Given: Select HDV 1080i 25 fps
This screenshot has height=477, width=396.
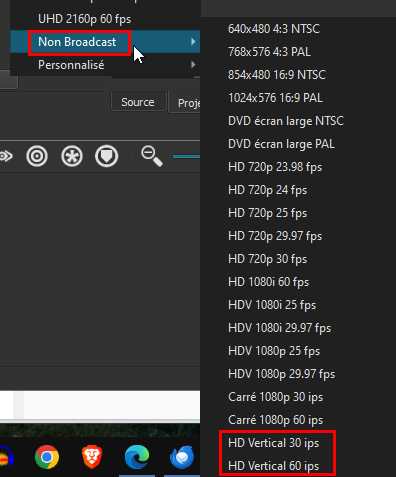Looking at the screenshot, I should (x=272, y=305).
